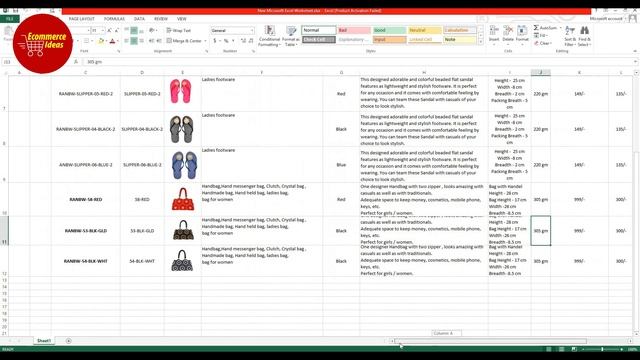Open the Fill dropdown
640x360 pixels.
tap(541, 36)
